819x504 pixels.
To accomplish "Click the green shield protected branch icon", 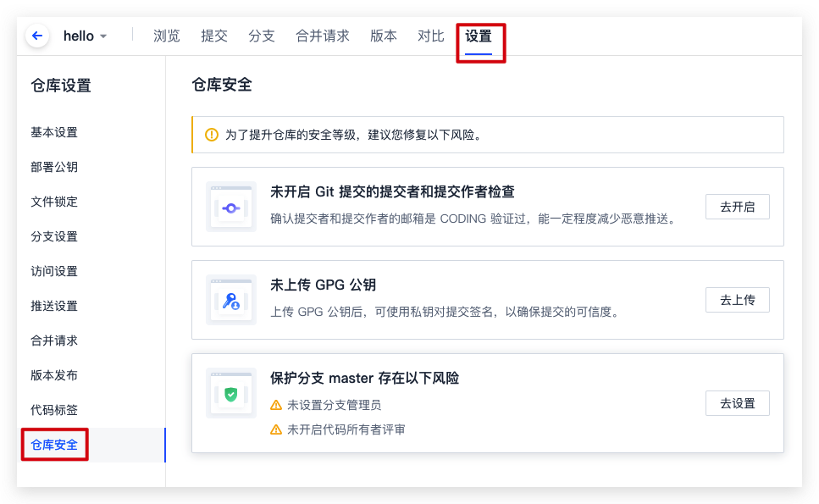I will point(231,393).
